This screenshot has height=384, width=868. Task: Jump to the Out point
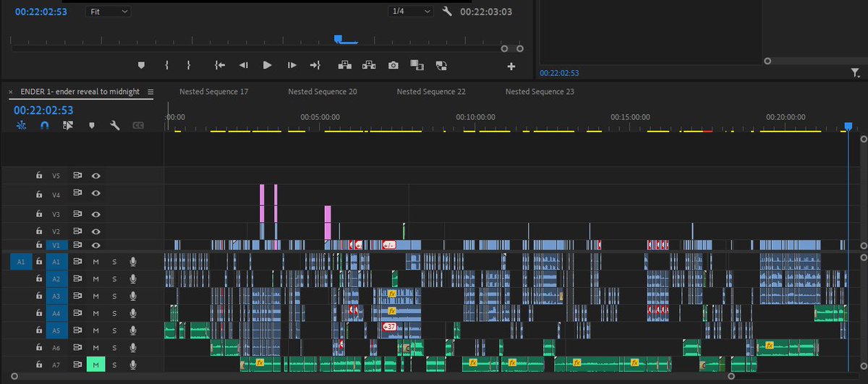315,65
